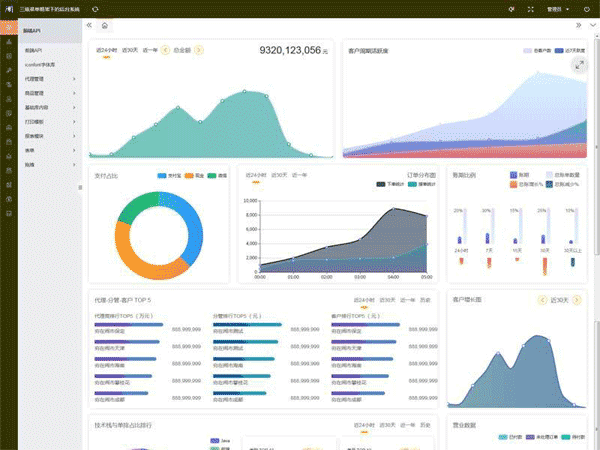Expand the customer activity chart with the arrows icon
600x450 pixels.
579,64
